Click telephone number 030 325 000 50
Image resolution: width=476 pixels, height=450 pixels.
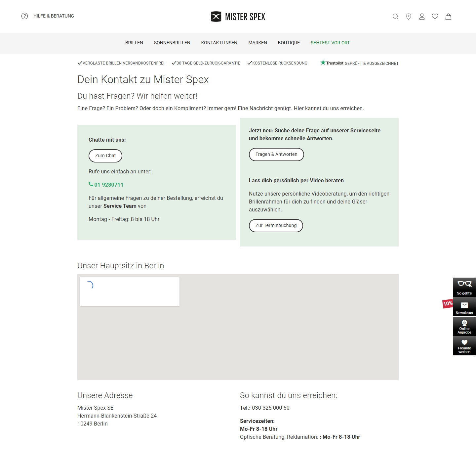pos(271,408)
